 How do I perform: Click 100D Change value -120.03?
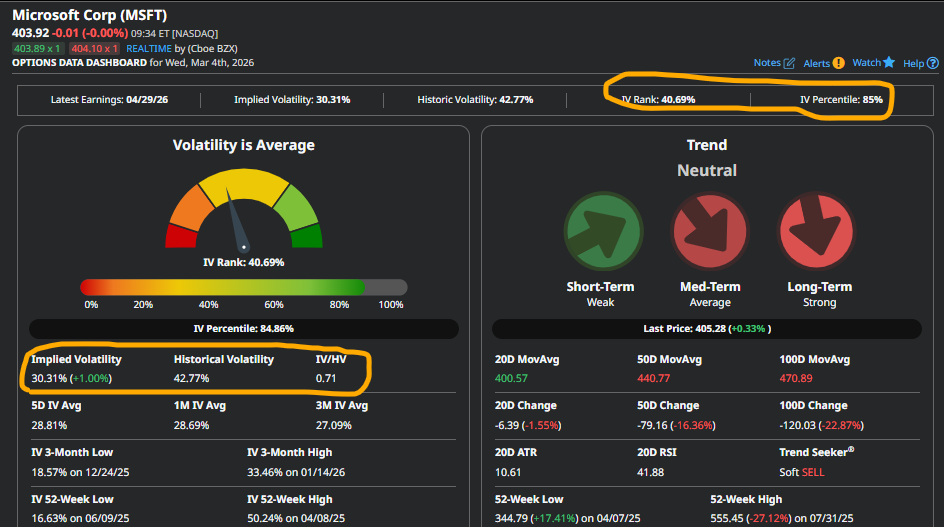tap(822, 425)
